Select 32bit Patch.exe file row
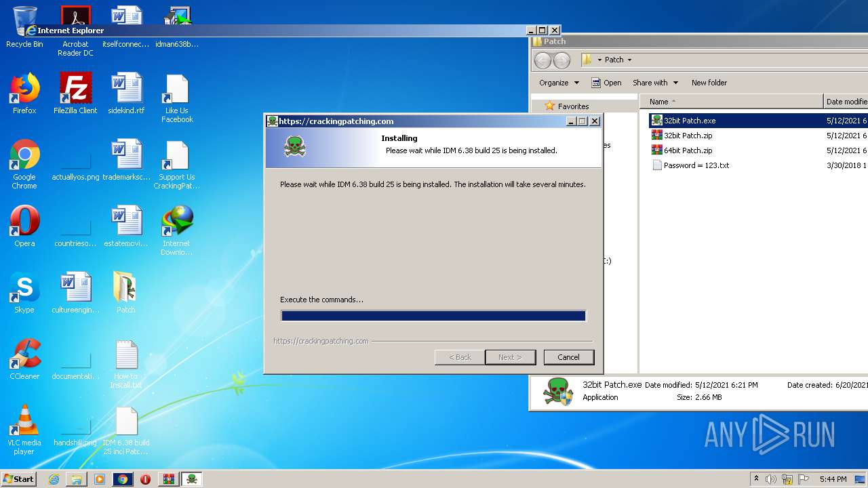 (758, 121)
